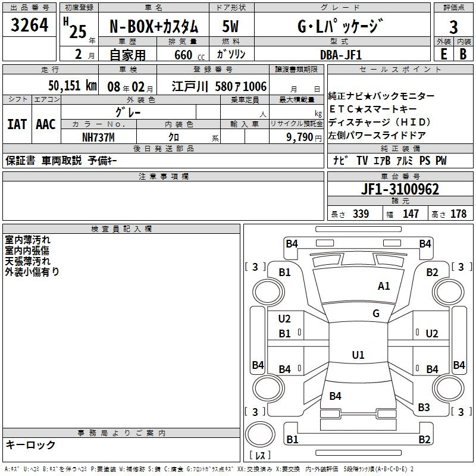Image resolution: width=476 pixels, height=476 pixels.
Task: Click shift type IAT
Action: [x=17, y=124]
